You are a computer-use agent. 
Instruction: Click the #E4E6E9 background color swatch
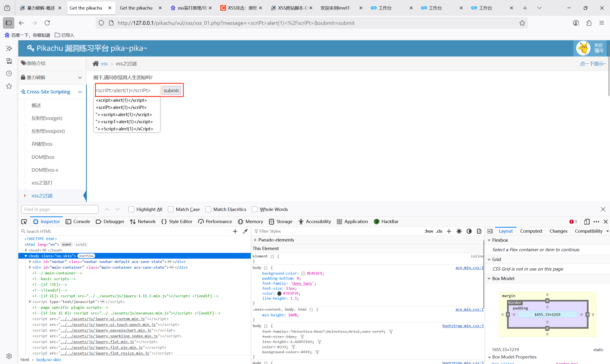[303, 273]
